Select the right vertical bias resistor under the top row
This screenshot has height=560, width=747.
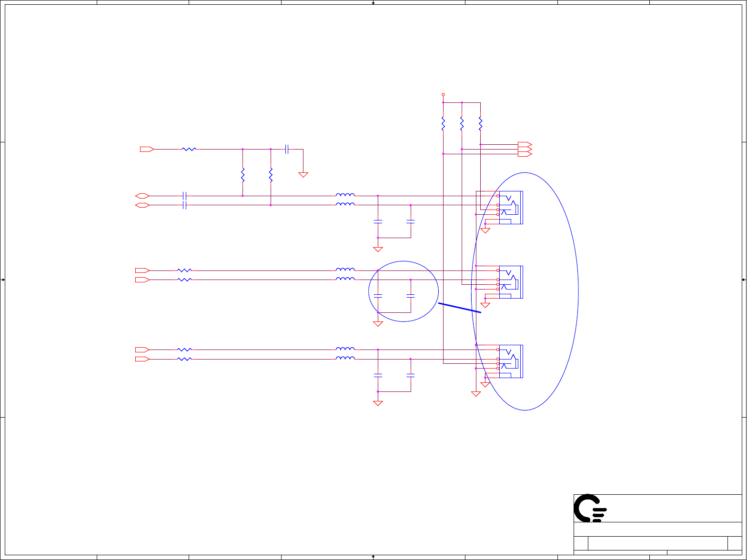(271, 175)
